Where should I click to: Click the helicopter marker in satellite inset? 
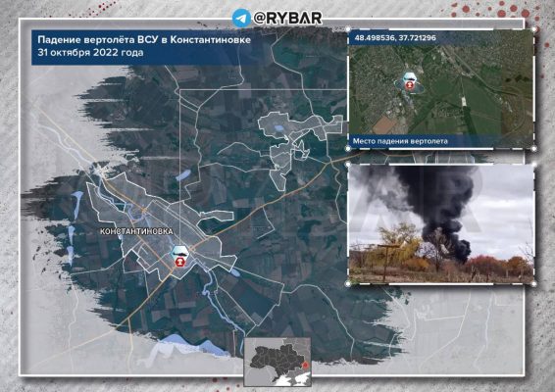[410, 81]
